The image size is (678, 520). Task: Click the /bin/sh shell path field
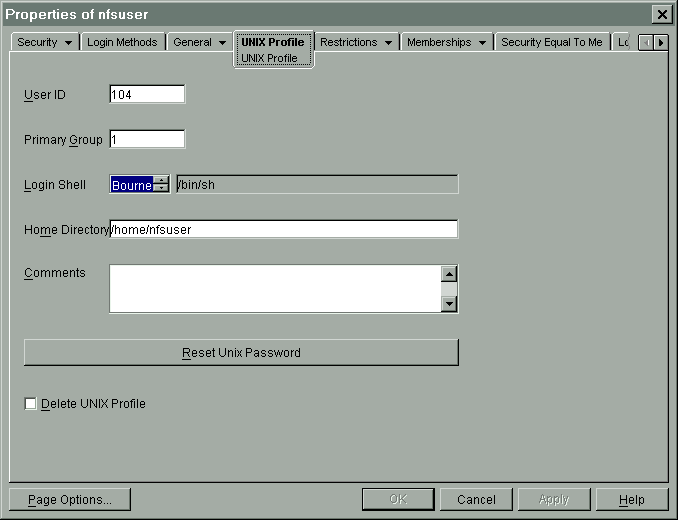tap(317, 184)
